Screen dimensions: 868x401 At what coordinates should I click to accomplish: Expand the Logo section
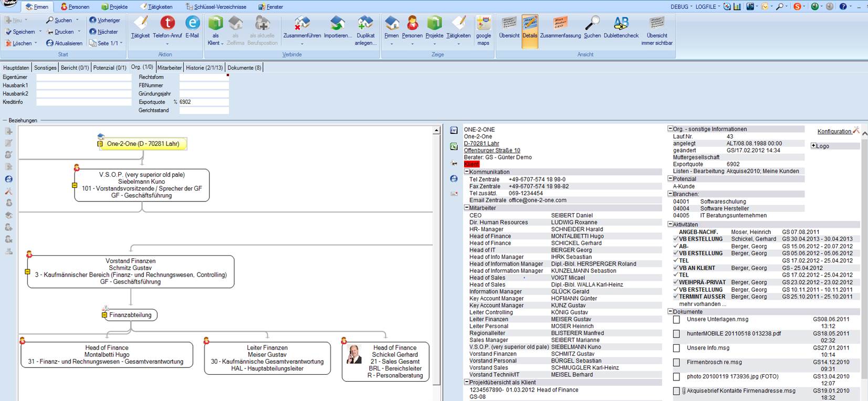(813, 146)
